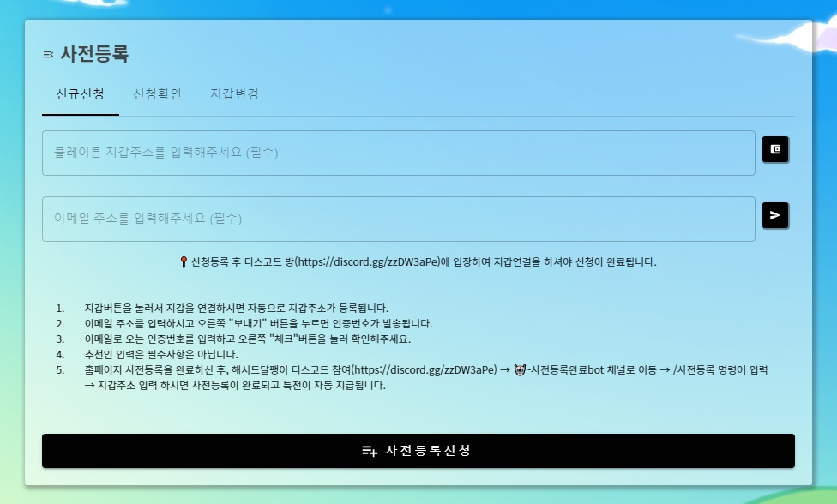
Task: Click the pinned Discord notice text
Action: pos(418,262)
